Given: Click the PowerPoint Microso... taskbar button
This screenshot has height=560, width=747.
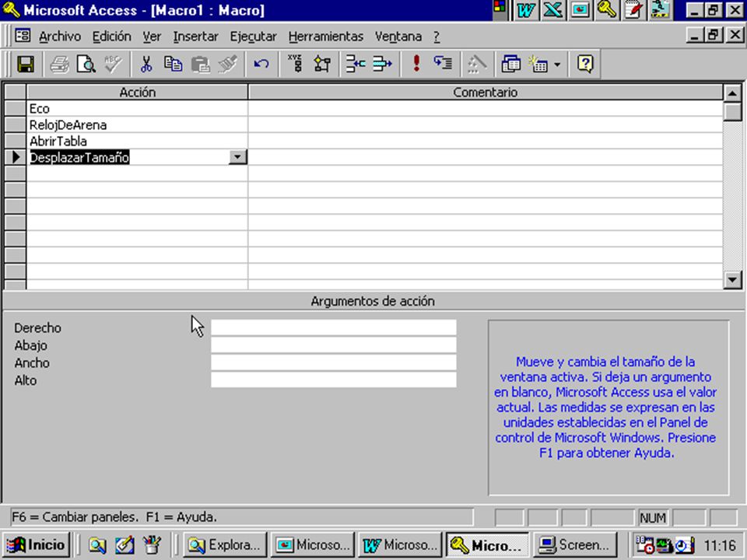Looking at the screenshot, I should (x=313, y=544).
